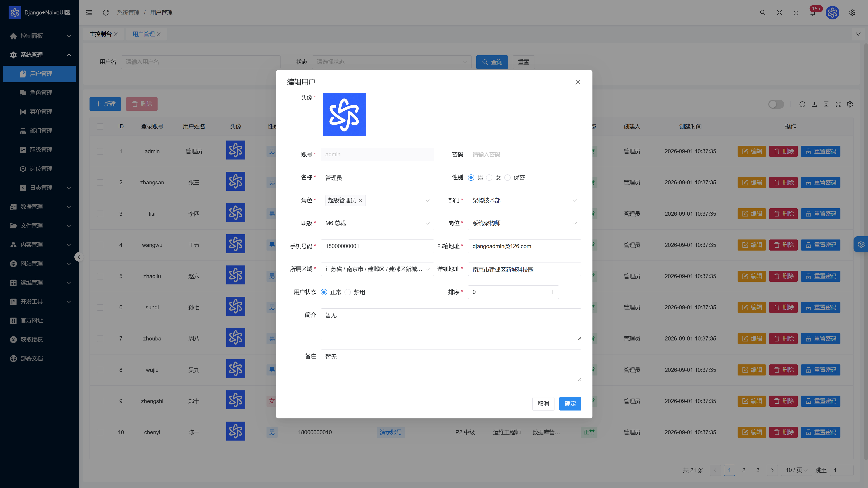
Task: Open table column settings gear icon
Action: (x=850, y=104)
